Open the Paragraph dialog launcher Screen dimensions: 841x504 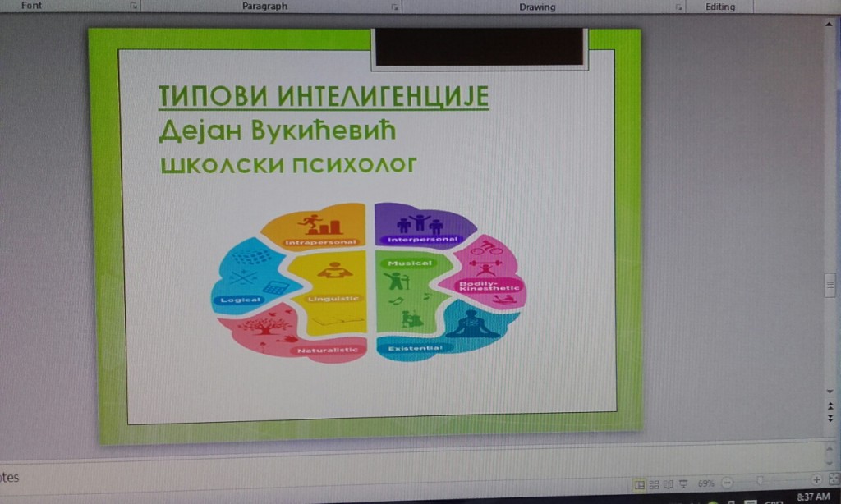(395, 7)
